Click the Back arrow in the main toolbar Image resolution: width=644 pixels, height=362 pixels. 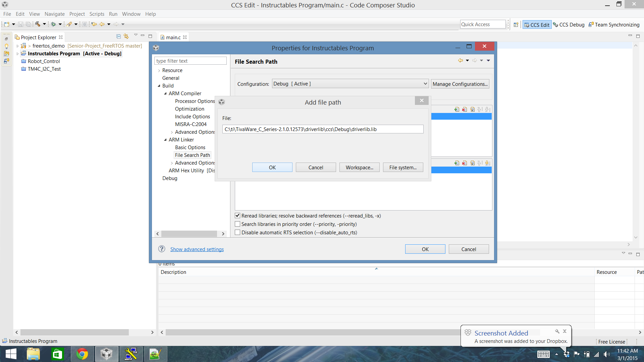tap(102, 24)
